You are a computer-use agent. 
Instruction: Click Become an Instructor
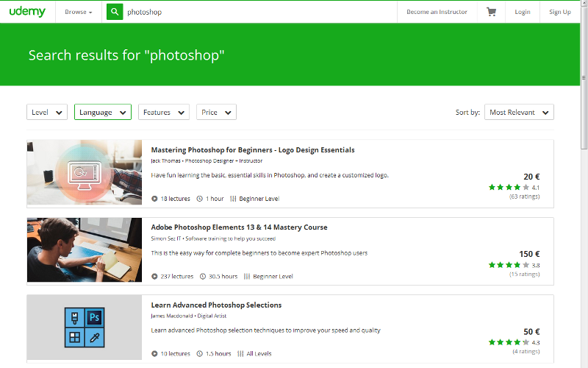pos(437,12)
